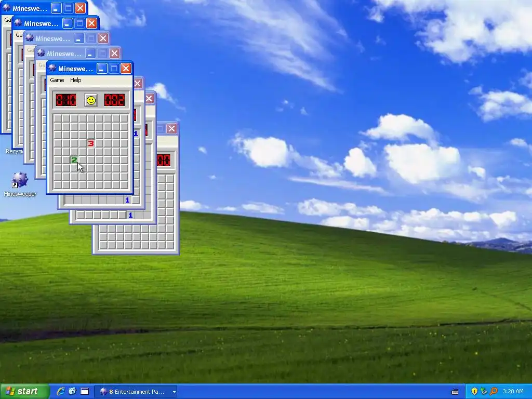Click the orange magnifier tray icon
The height and width of the screenshot is (399, 532).
pyautogui.click(x=494, y=392)
